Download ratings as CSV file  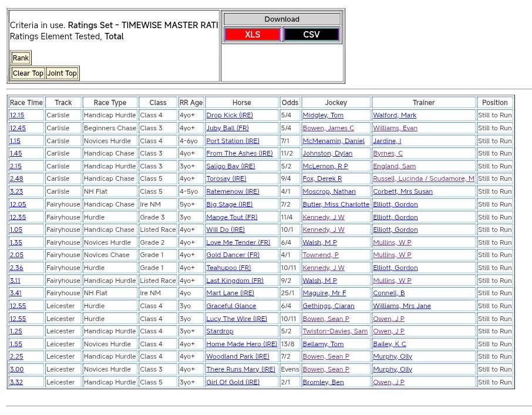pos(311,35)
